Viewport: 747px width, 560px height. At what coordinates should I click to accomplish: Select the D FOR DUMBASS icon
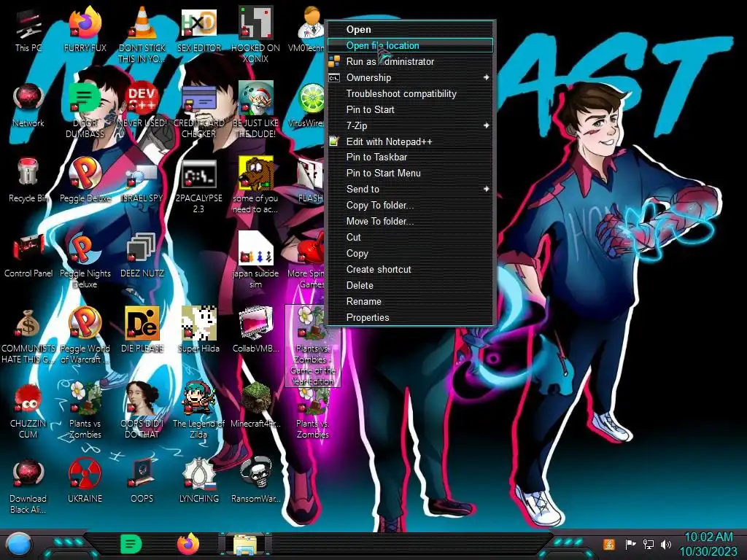coord(85,111)
